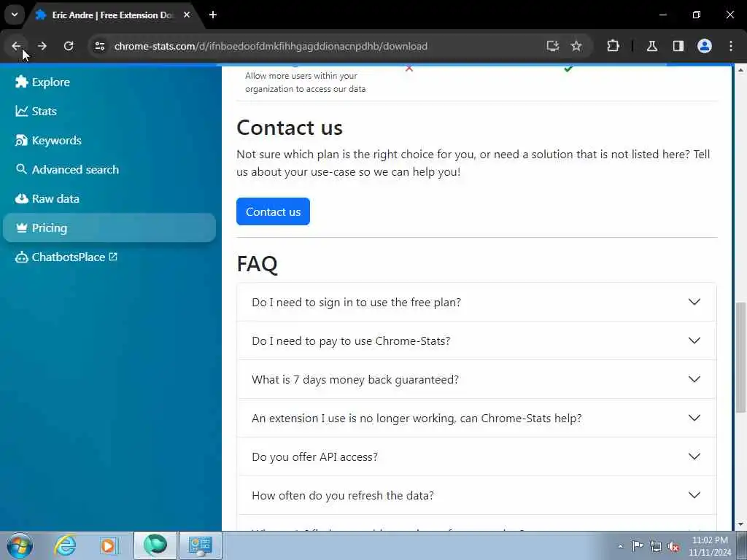Click the install app icon in address bar
Screen dimensions: 747x560
(553, 46)
